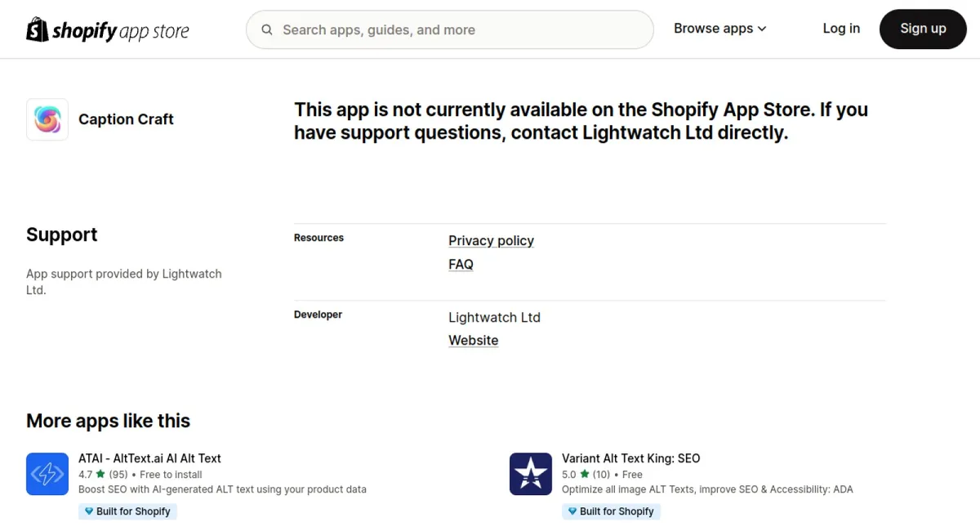Click the Caption Craft app name
The image size is (980, 531).
pos(126,119)
